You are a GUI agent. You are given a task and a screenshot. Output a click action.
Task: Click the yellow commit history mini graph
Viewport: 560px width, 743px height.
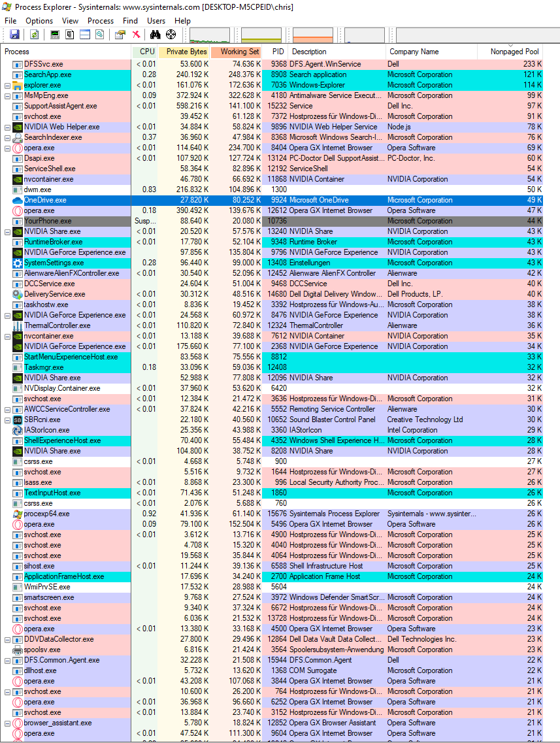261,35
